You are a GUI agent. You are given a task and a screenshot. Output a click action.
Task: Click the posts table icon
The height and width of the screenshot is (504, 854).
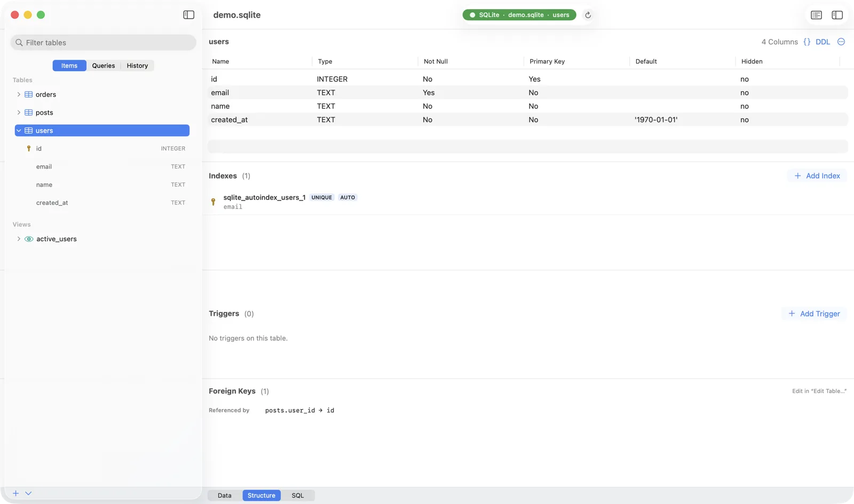(29, 113)
